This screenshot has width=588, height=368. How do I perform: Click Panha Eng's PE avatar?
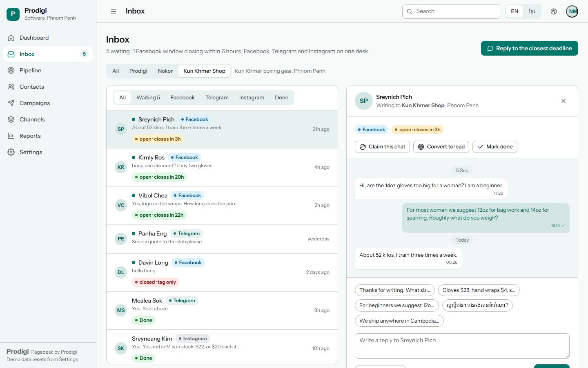[x=121, y=239]
